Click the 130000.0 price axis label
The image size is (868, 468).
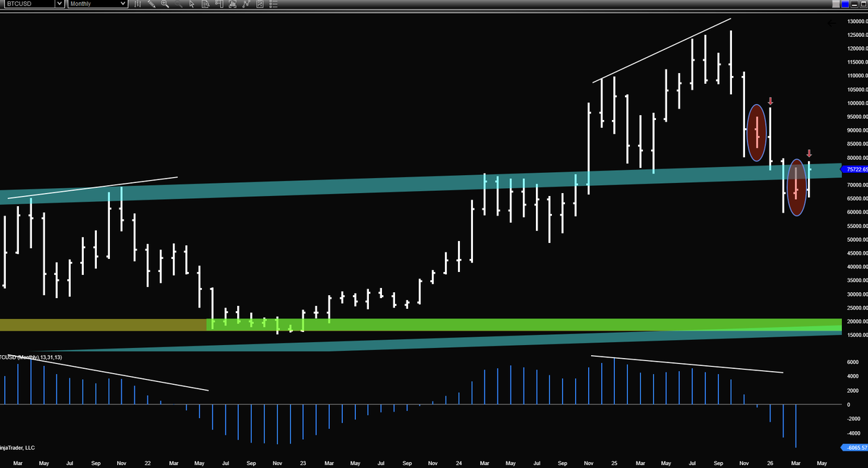(x=857, y=21)
